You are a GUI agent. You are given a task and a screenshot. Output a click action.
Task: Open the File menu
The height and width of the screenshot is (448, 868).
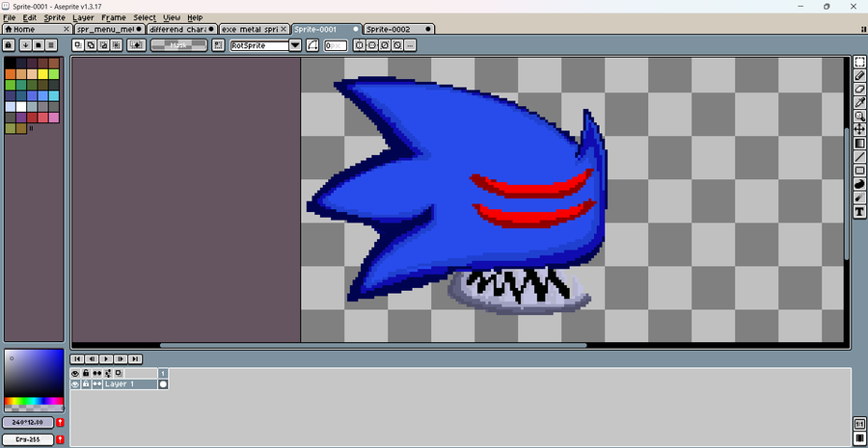coord(9,17)
